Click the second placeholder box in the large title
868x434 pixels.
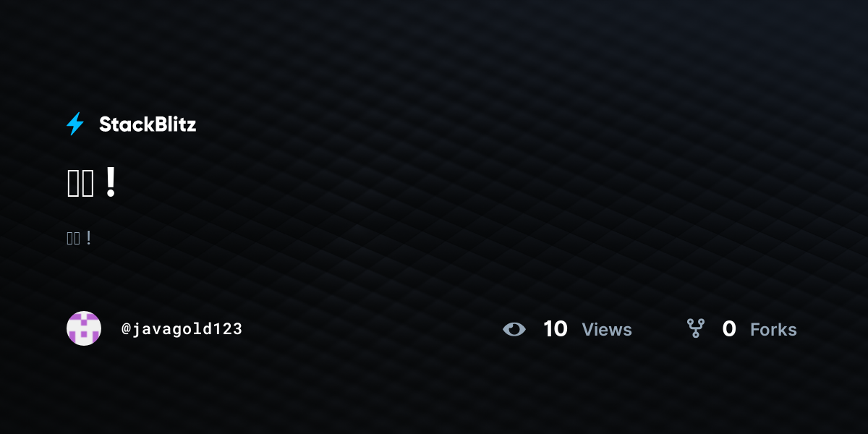point(88,184)
